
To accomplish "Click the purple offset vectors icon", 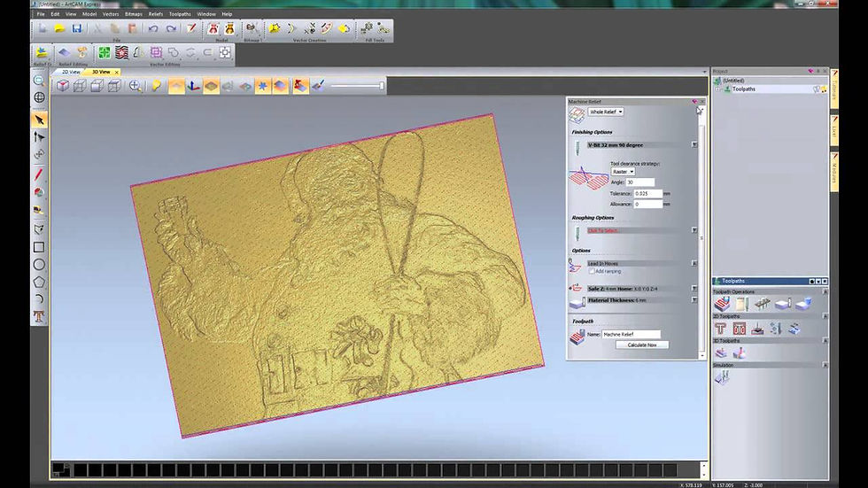I will pos(156,52).
